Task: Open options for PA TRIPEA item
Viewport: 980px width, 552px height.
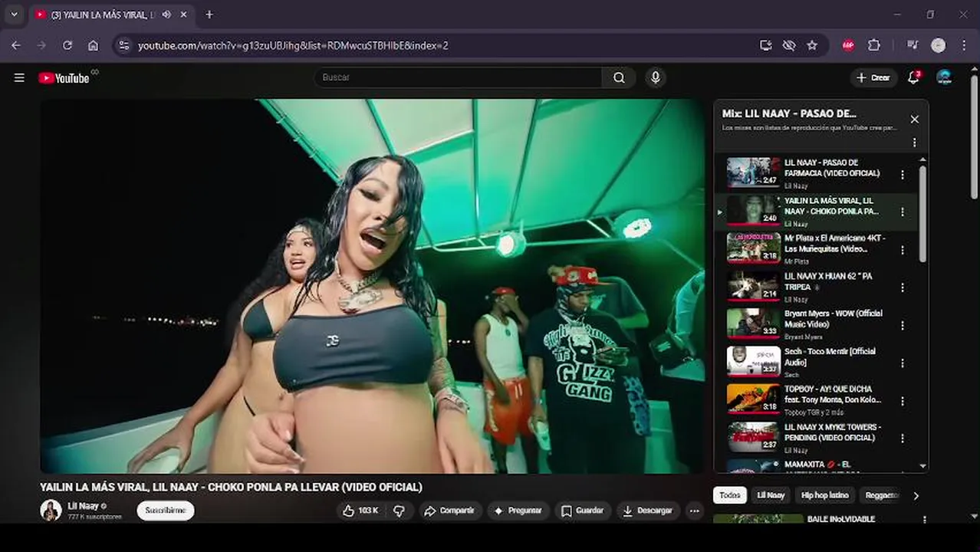Action: (903, 287)
